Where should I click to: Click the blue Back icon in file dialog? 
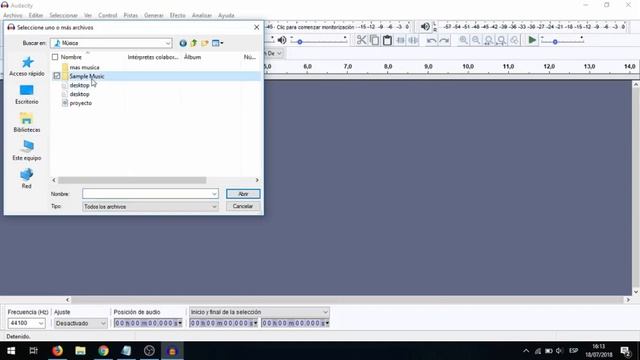pyautogui.click(x=183, y=43)
